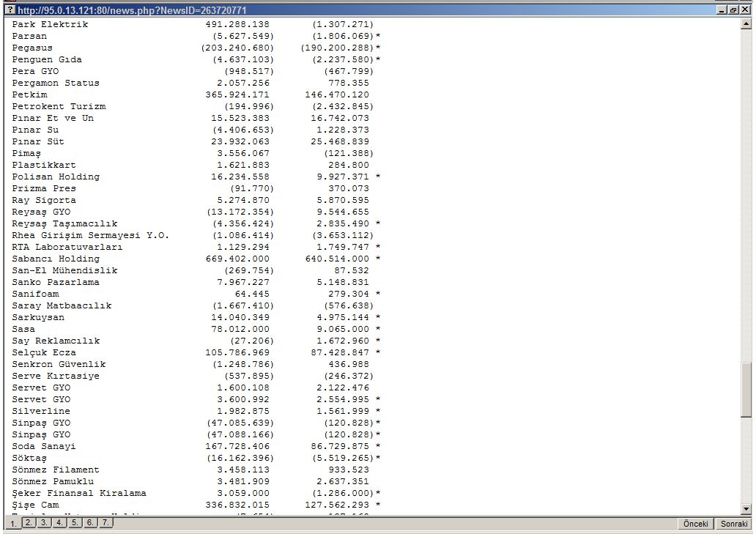Select the Polisan Holding text
The width and height of the screenshot is (756, 534).
pos(56,177)
